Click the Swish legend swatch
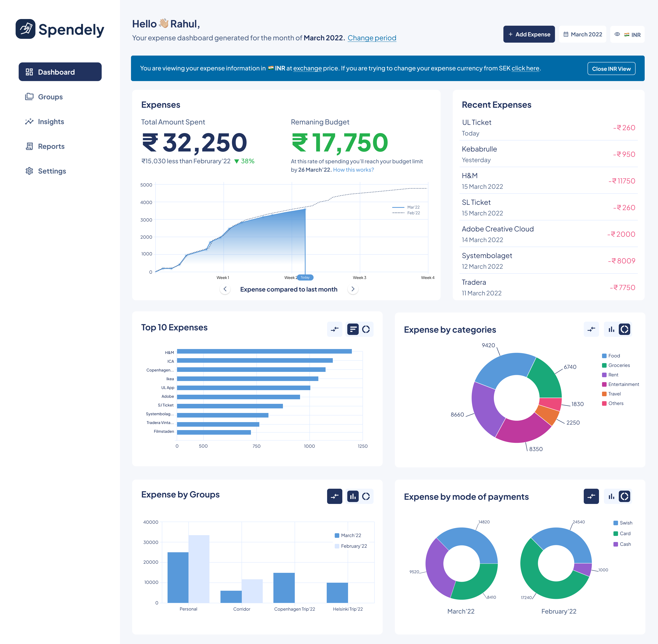658x644 pixels. point(615,523)
